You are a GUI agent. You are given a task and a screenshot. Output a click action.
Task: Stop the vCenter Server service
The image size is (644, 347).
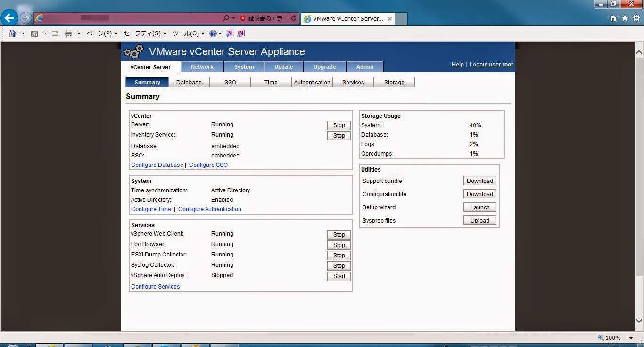339,125
